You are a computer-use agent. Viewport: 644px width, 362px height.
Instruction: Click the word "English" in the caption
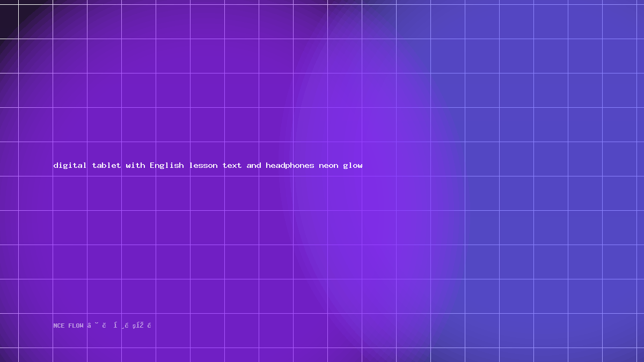[x=167, y=165]
